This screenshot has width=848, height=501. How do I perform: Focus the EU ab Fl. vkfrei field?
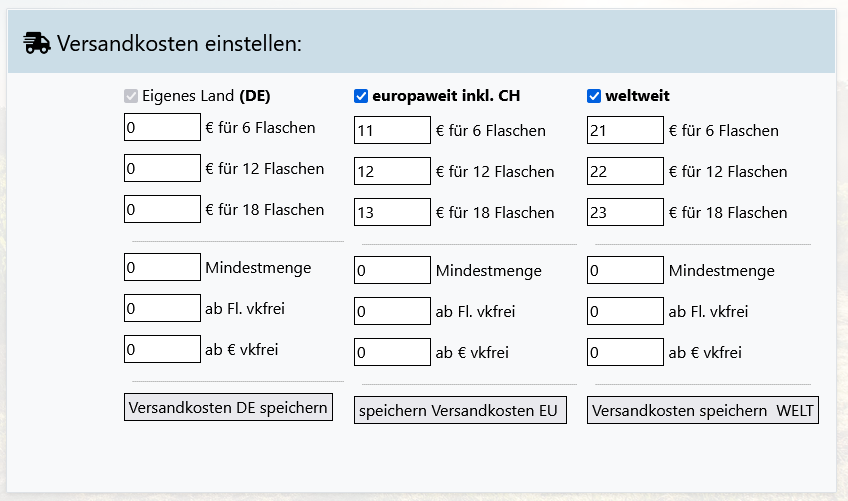(x=392, y=311)
